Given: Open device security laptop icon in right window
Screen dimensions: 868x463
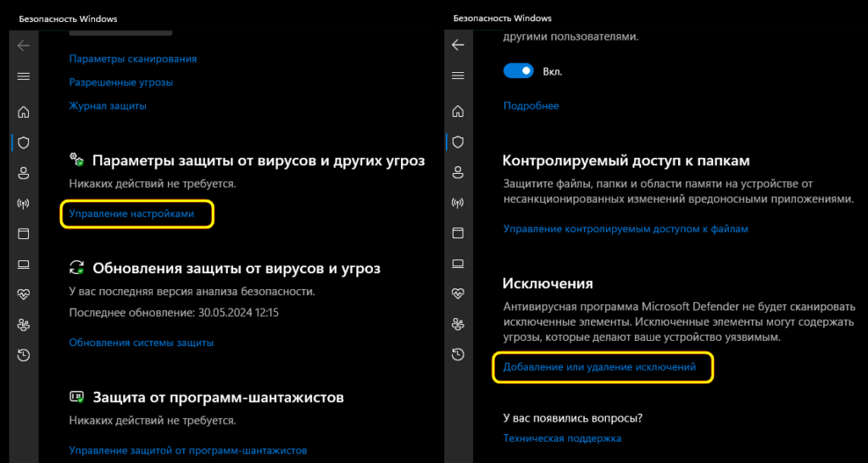Looking at the screenshot, I should coord(458,265).
